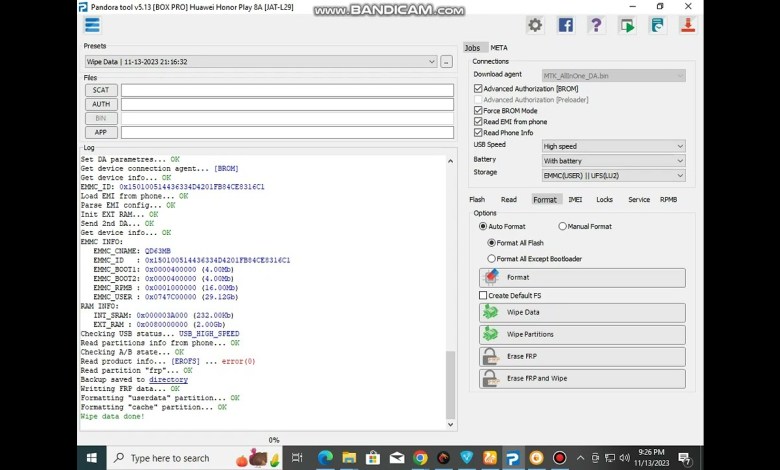Click the red download update icon

tap(688, 25)
